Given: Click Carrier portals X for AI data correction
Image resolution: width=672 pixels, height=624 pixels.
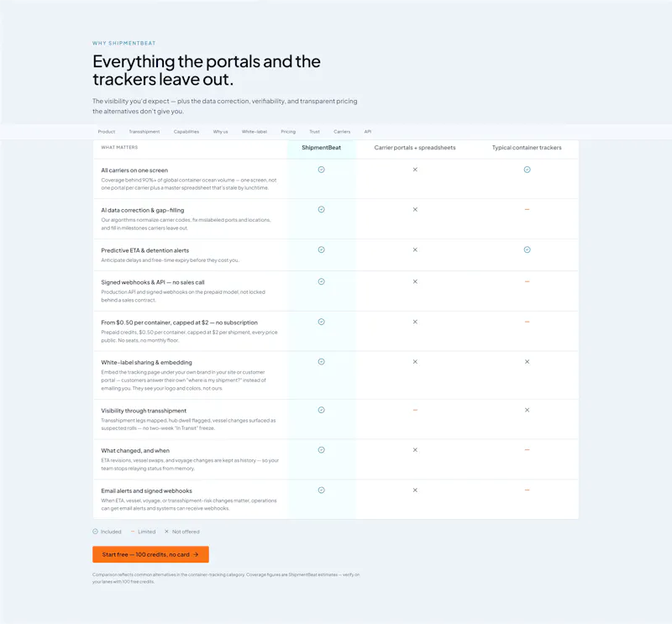Looking at the screenshot, I should [x=415, y=210].
